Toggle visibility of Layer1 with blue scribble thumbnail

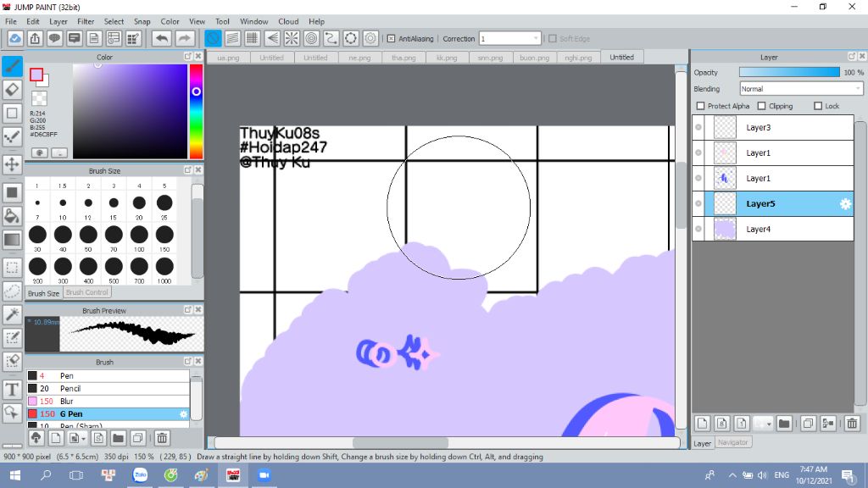click(x=698, y=178)
